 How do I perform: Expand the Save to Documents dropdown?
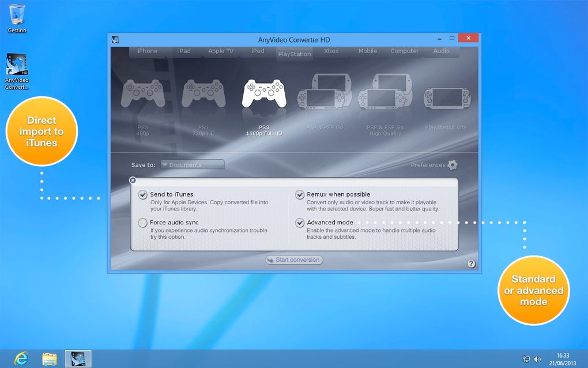pos(193,165)
